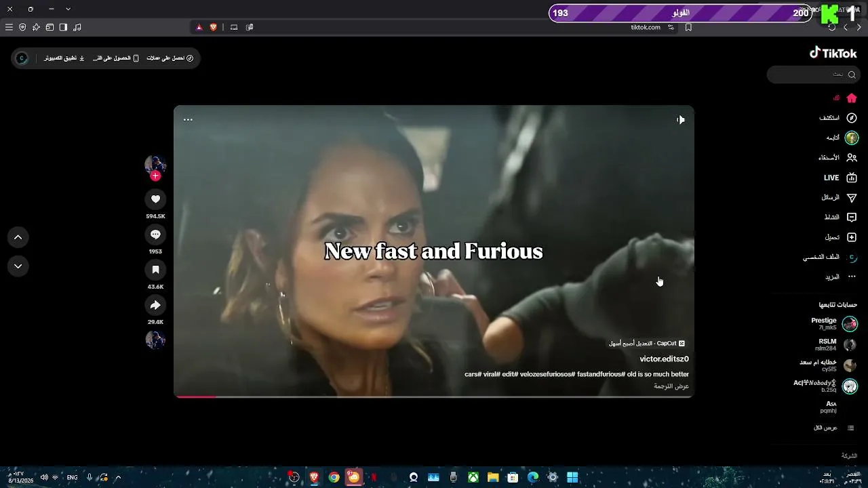Open the media playback music note icon

77,27
